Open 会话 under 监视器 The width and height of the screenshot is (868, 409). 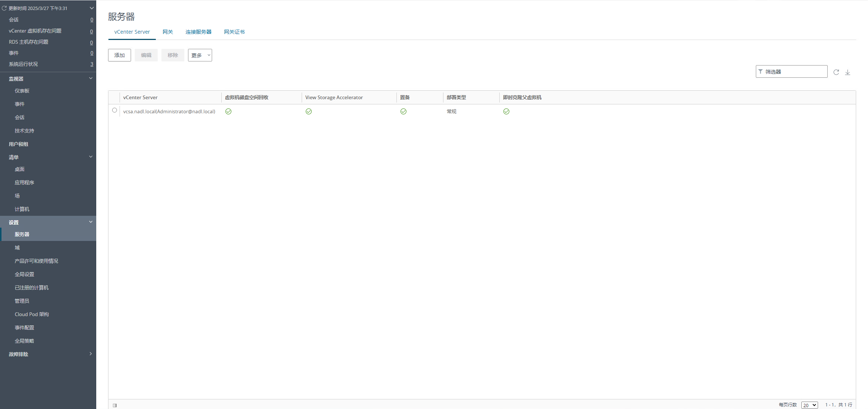click(20, 117)
